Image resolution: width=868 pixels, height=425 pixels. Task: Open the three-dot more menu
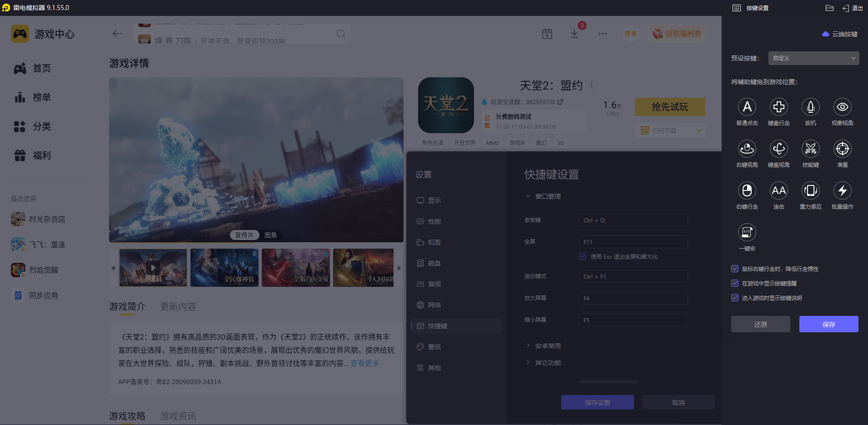(x=603, y=34)
